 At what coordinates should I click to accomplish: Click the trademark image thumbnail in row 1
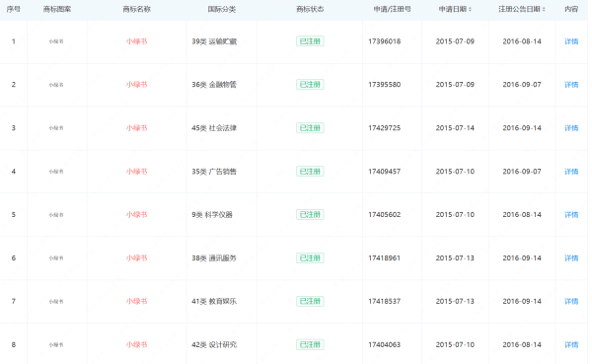point(56,41)
